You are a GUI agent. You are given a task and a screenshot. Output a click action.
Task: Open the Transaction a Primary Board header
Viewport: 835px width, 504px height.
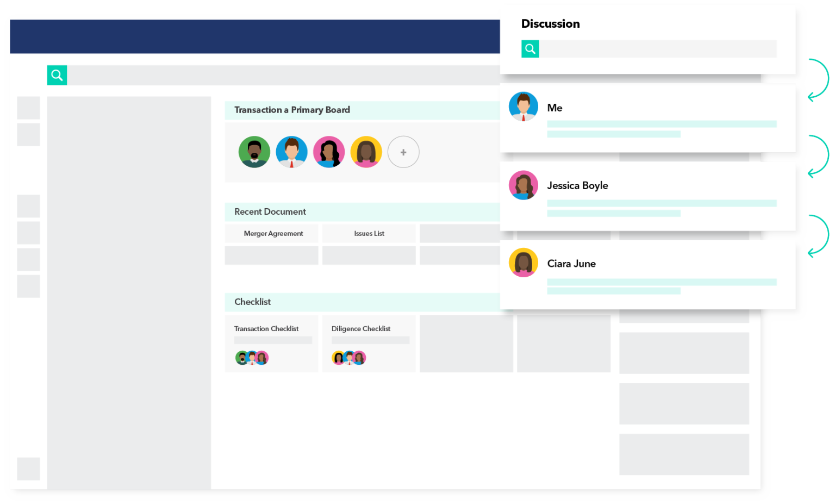[x=291, y=110]
